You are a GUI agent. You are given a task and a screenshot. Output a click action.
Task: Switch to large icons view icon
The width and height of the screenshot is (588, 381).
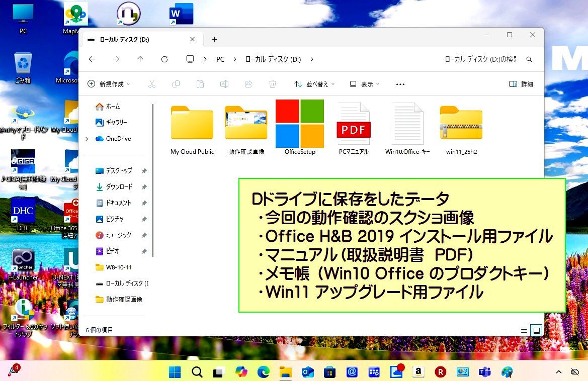pyautogui.click(x=537, y=330)
